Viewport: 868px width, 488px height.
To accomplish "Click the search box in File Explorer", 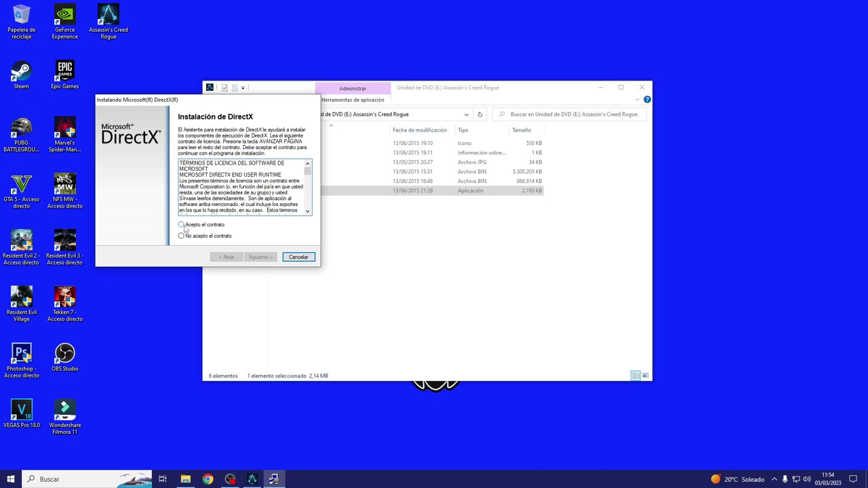I will [570, 115].
